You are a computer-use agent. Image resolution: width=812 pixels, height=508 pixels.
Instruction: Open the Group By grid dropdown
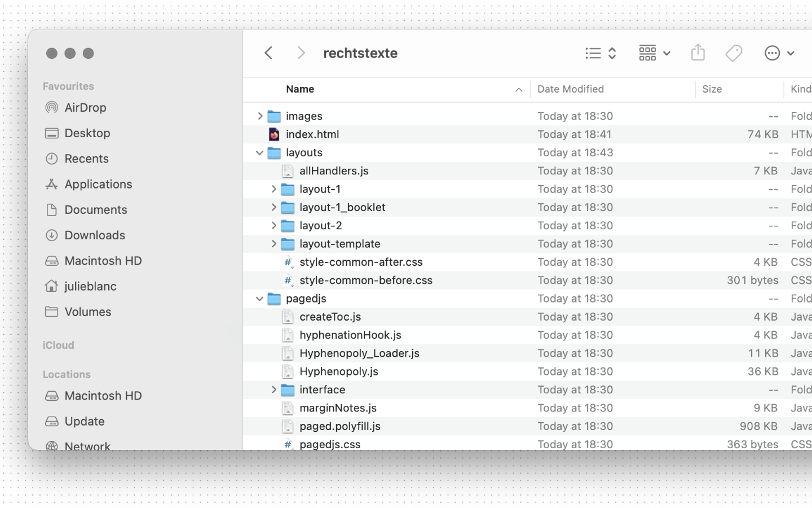(654, 53)
